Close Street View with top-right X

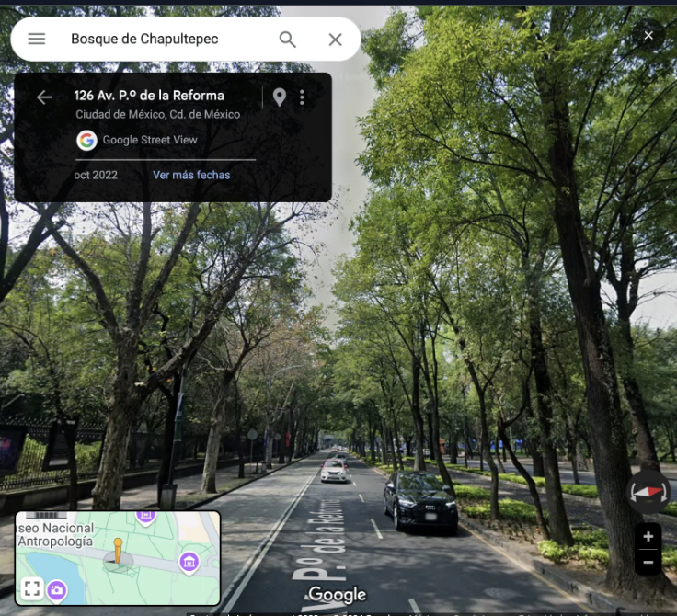(x=648, y=35)
